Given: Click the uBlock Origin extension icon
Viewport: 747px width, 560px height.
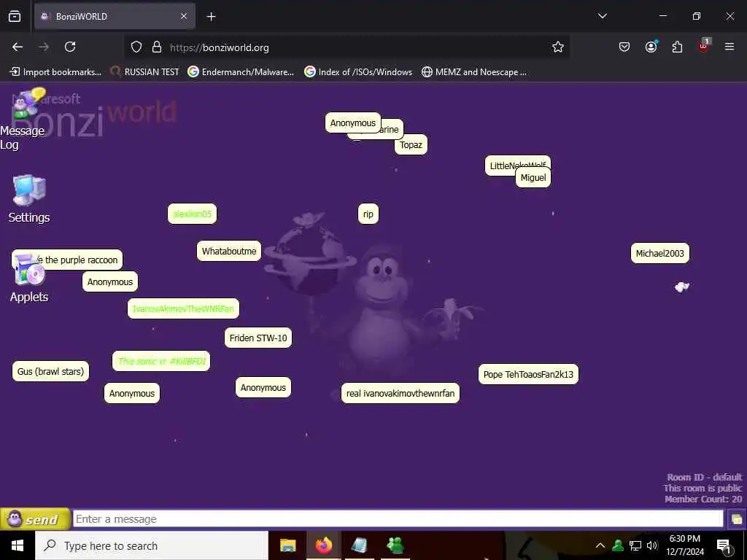Looking at the screenshot, I should pyautogui.click(x=704, y=46).
